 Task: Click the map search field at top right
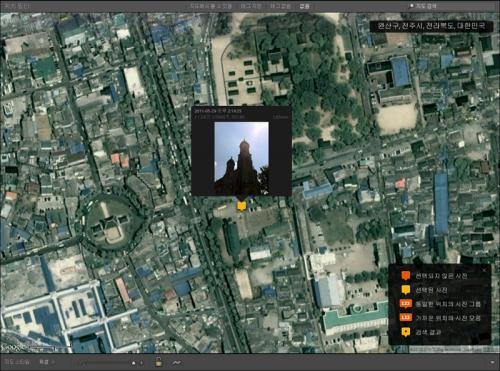click(452, 6)
